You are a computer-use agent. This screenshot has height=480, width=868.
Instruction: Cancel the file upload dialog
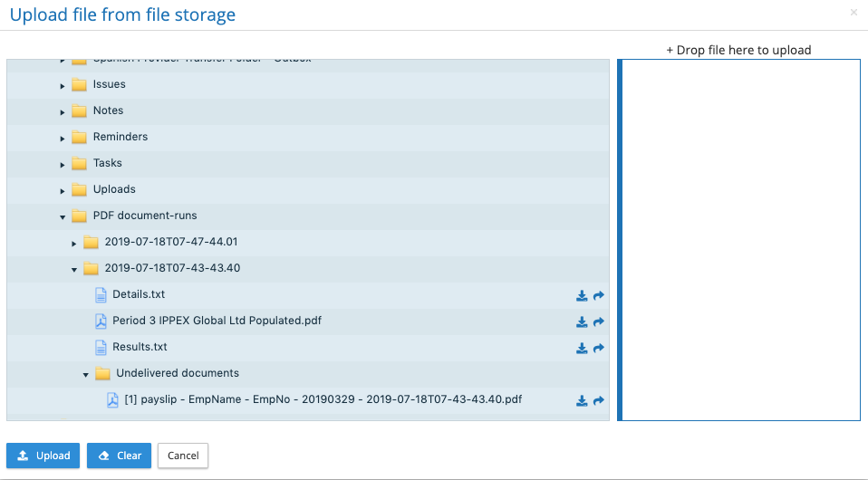point(183,456)
